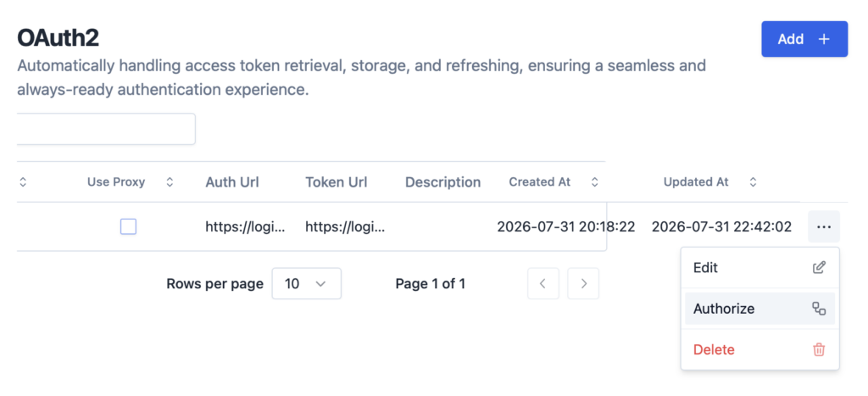The width and height of the screenshot is (868, 396).
Task: Sort using arrows next to Use Proxy
Action: pyautogui.click(x=170, y=182)
